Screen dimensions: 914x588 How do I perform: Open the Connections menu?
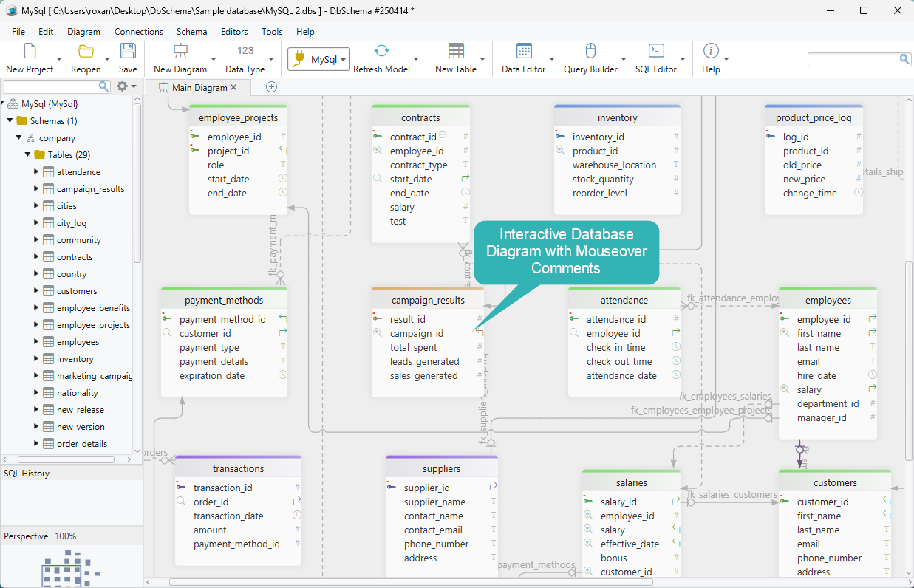click(139, 32)
